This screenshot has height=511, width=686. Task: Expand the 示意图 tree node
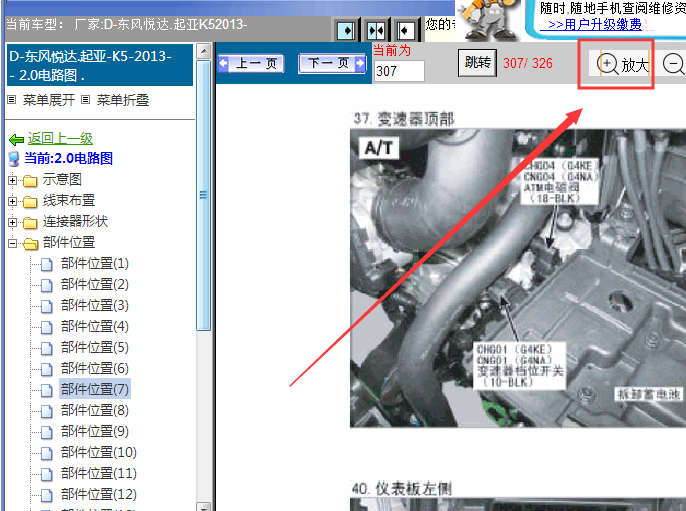(13, 180)
